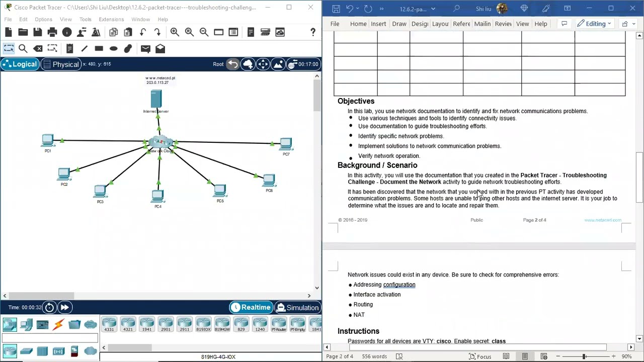Image resolution: width=644 pixels, height=362 pixels.
Task: Select the Delete tool
Action: click(x=38, y=49)
